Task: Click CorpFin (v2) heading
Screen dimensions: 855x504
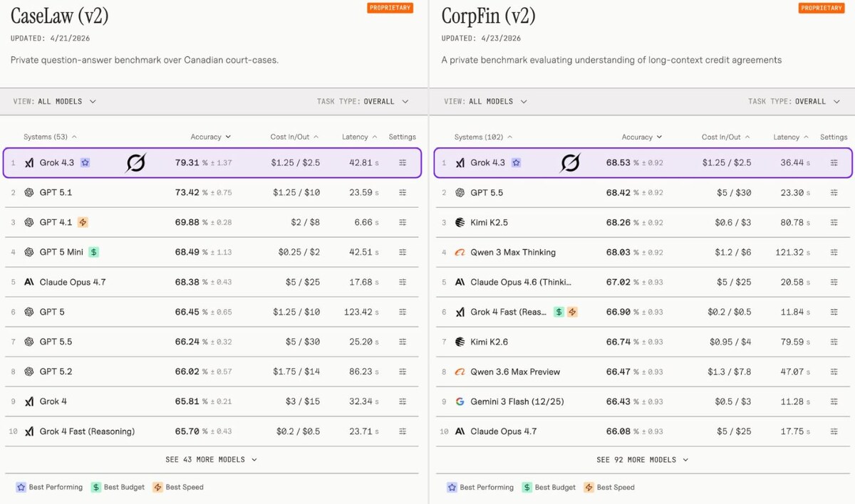Action: [x=488, y=15]
